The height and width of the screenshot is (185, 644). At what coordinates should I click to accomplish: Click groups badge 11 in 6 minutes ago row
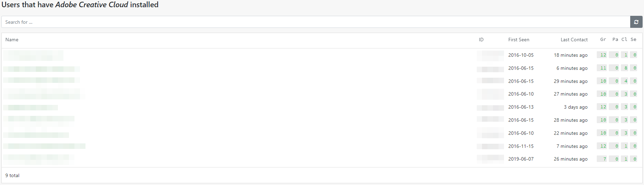[602, 68]
